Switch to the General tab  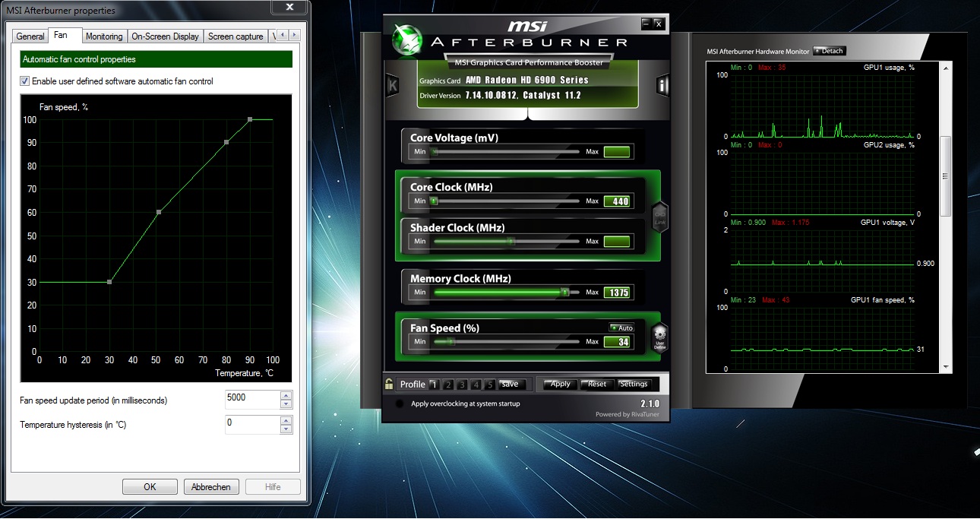30,36
